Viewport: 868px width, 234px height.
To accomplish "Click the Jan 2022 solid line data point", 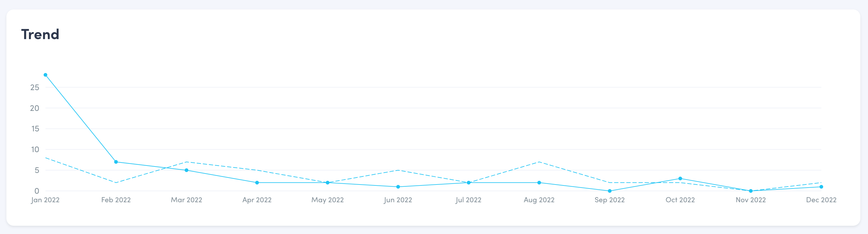I will [x=45, y=75].
